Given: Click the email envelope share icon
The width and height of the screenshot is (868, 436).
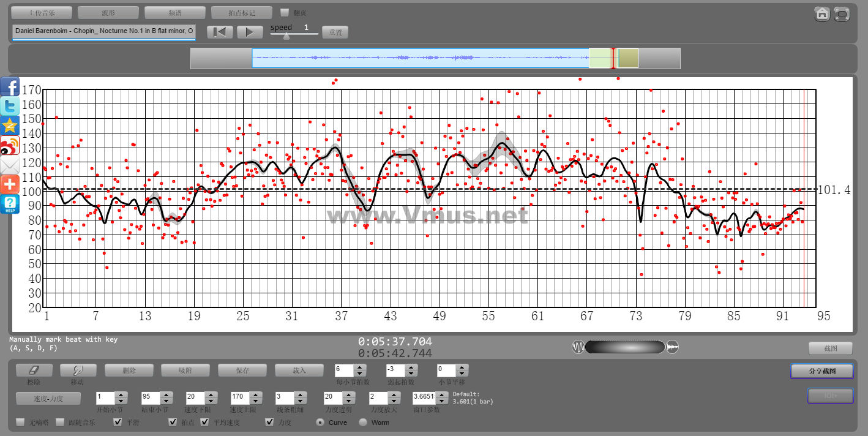Looking at the screenshot, I should [10, 165].
